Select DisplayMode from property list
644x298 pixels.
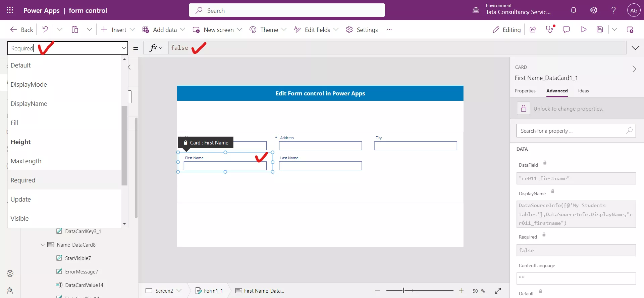[x=64, y=84]
